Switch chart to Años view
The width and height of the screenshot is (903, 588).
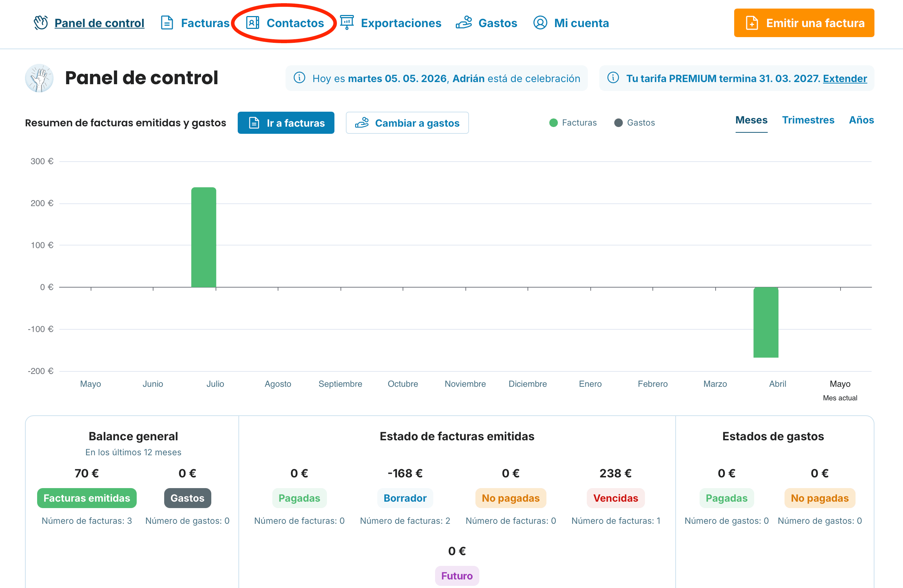pos(861,120)
